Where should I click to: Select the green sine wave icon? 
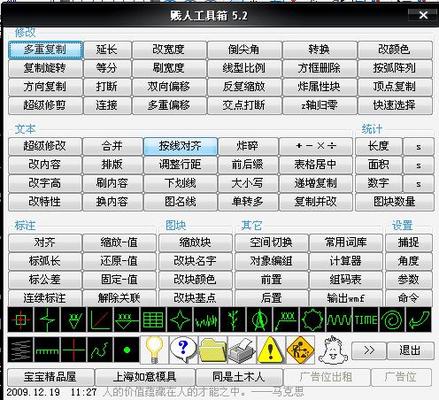click(x=339, y=320)
